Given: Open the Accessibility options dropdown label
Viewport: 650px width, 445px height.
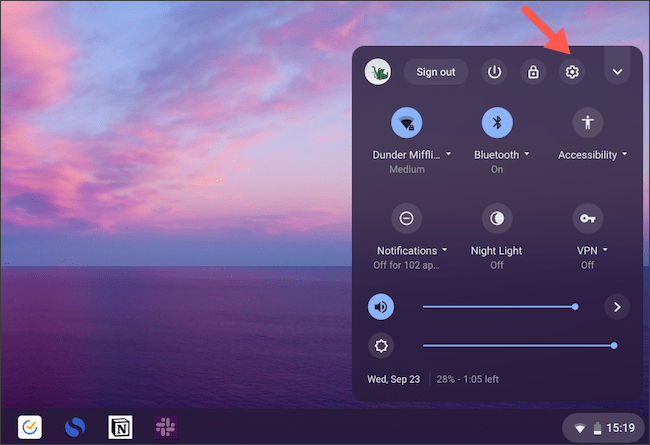Looking at the screenshot, I should [592, 155].
